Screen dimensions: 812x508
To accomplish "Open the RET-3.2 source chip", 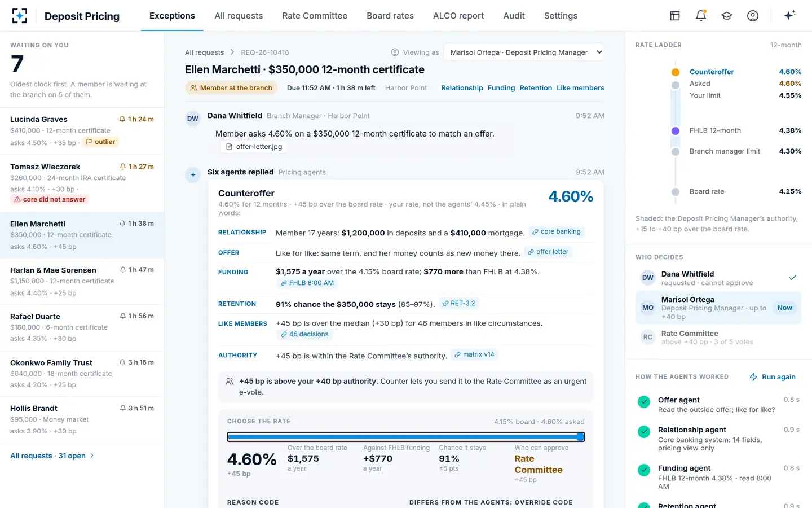I will (458, 304).
